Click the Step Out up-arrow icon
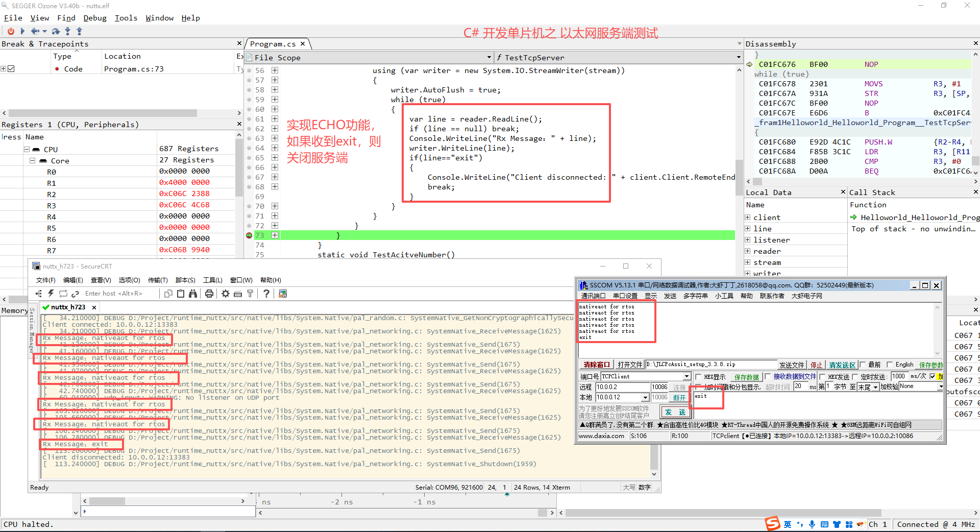The image size is (980, 532). [79, 31]
